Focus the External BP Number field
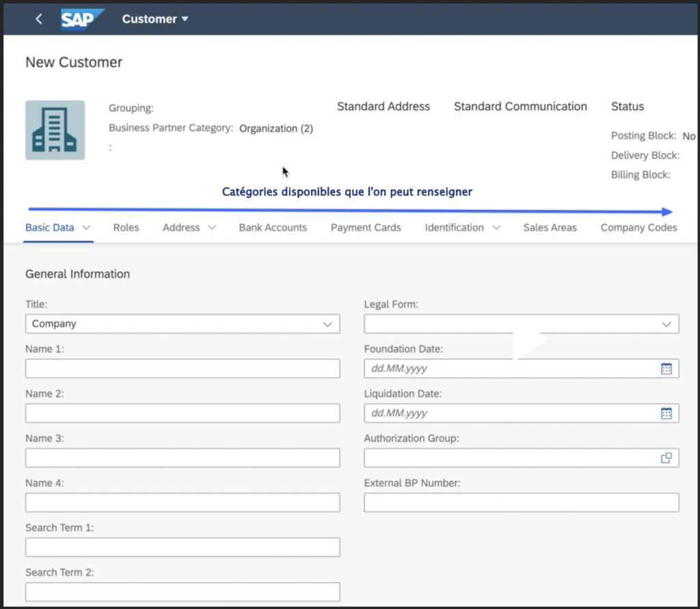 point(521,502)
